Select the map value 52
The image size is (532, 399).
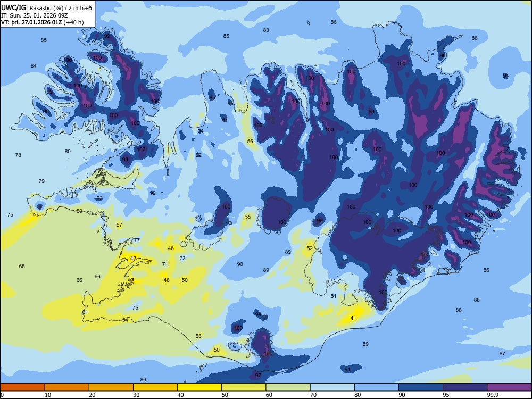[310, 248]
